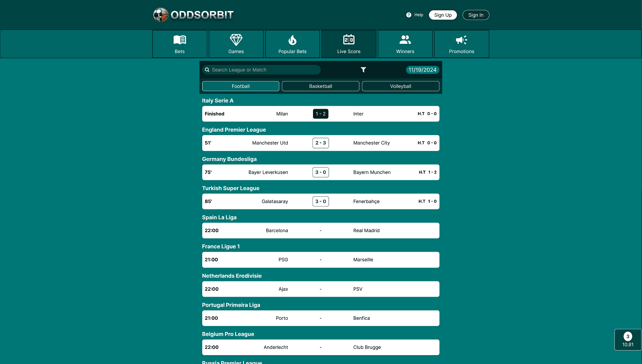Image resolution: width=642 pixels, height=364 pixels.
Task: Select the Football tab
Action: pos(241,86)
